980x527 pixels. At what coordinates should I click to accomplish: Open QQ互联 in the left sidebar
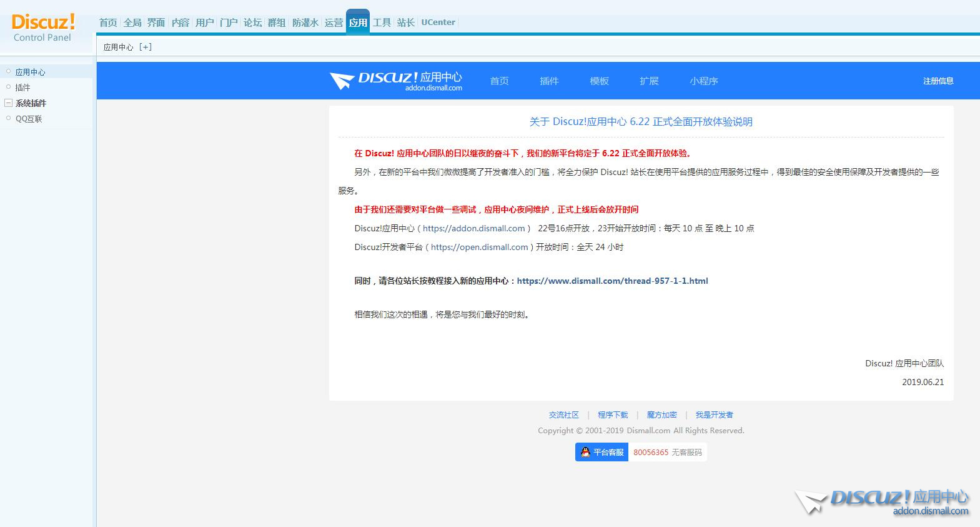[x=29, y=119]
